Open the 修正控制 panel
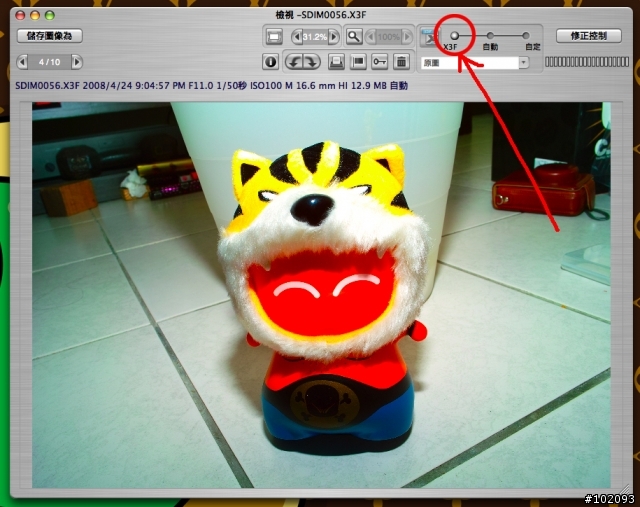Screen dimensions: 640x507 pos(589,36)
